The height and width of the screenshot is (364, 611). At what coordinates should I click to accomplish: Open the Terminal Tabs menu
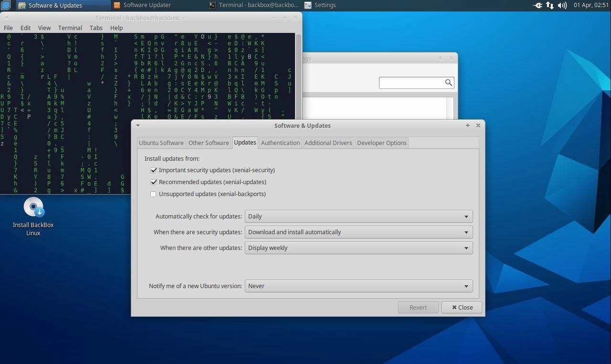click(x=96, y=28)
